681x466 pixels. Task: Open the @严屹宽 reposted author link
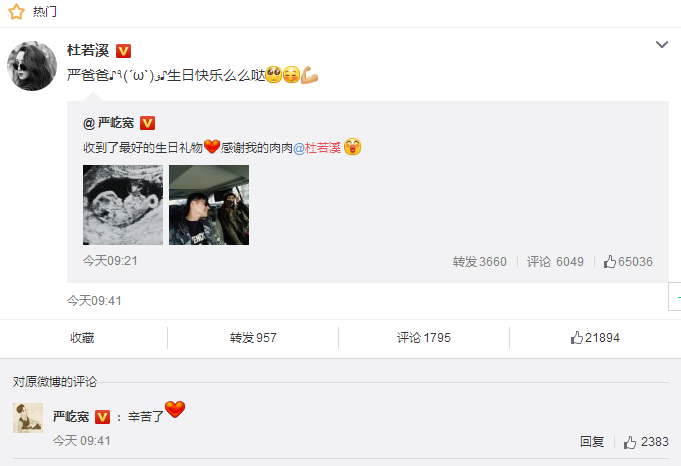pos(109,123)
